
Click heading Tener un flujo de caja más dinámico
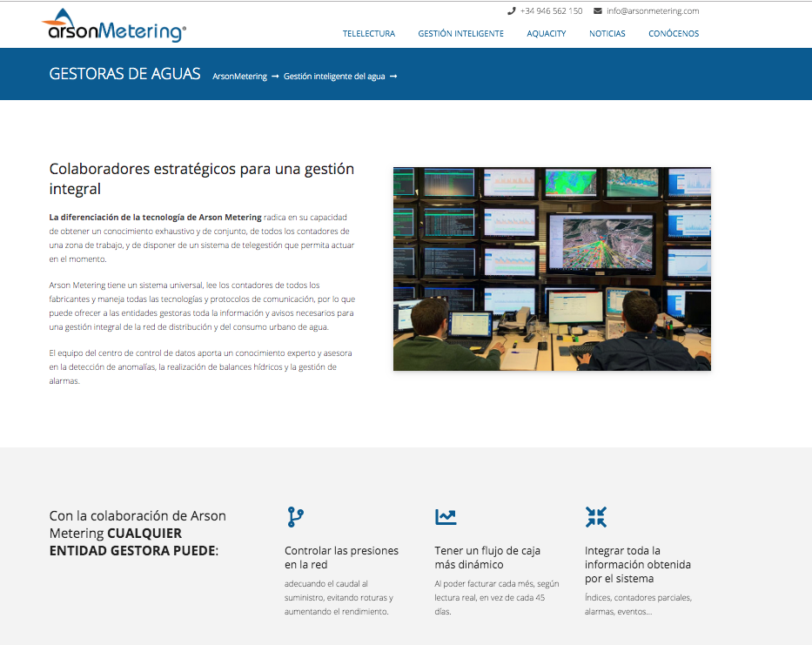(x=487, y=557)
